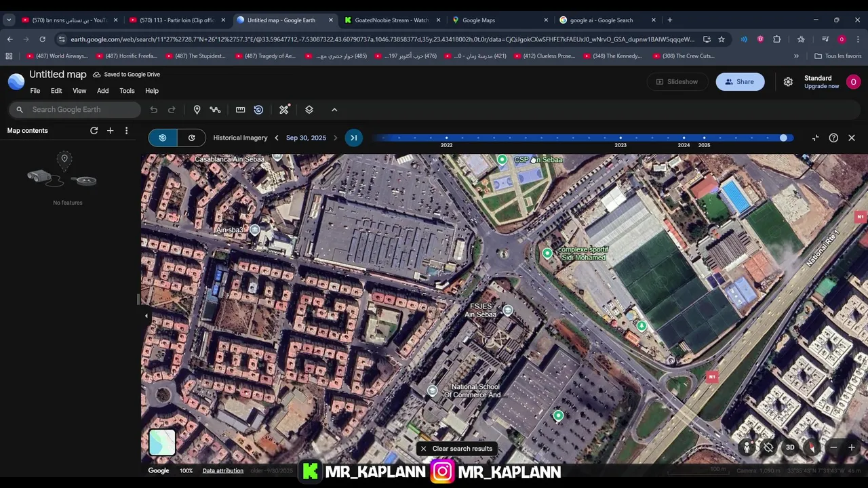Click the Slideshow button
This screenshot has width=868, height=488.
click(676, 81)
